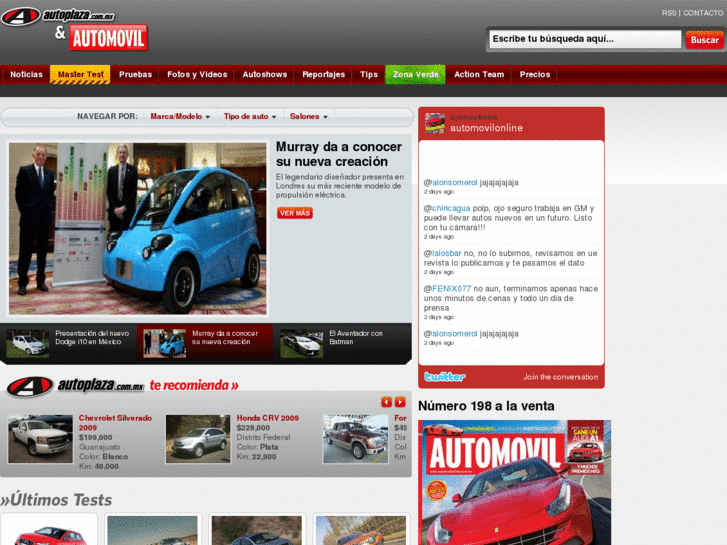727x545 pixels.
Task: Click the blue electric car main photo
Action: 138,229
